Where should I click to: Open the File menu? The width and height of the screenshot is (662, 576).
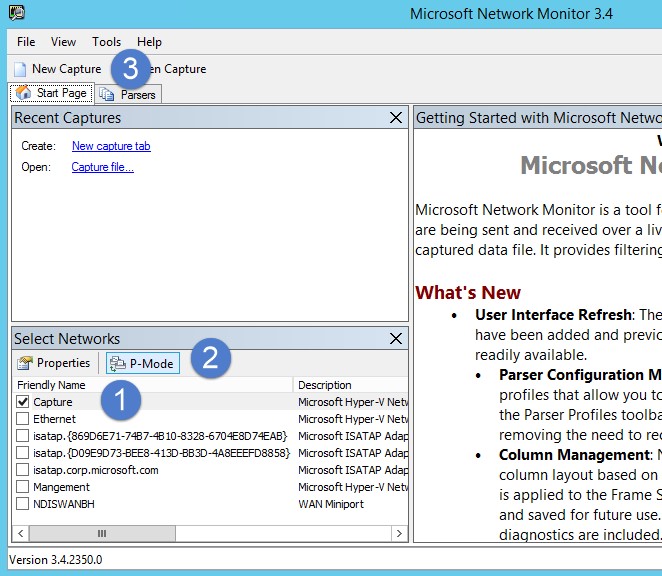pos(26,42)
